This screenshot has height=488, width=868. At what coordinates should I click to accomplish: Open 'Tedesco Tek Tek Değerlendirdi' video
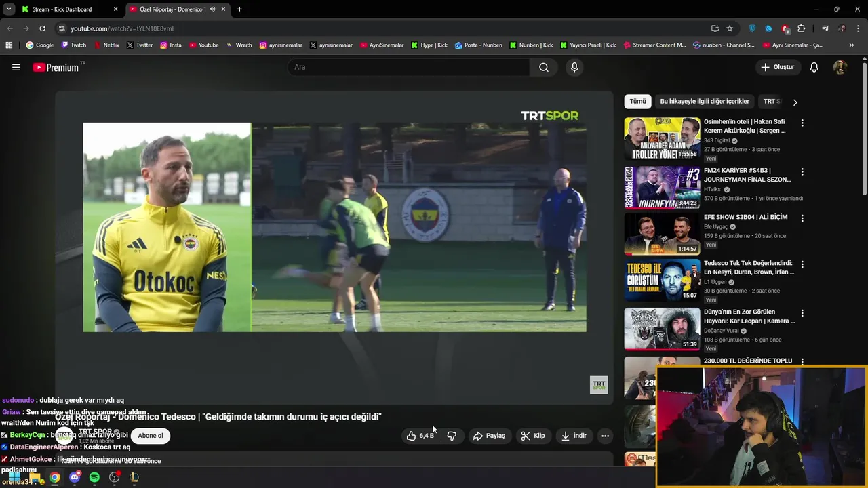[x=747, y=267]
